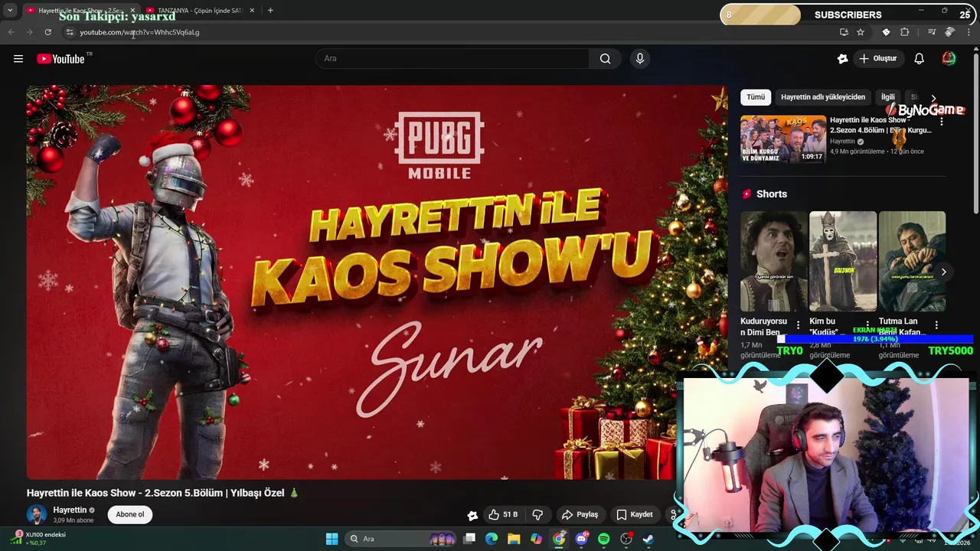Open the Shorts 'Kim bu Kudüs' thumbnail

pos(843,261)
